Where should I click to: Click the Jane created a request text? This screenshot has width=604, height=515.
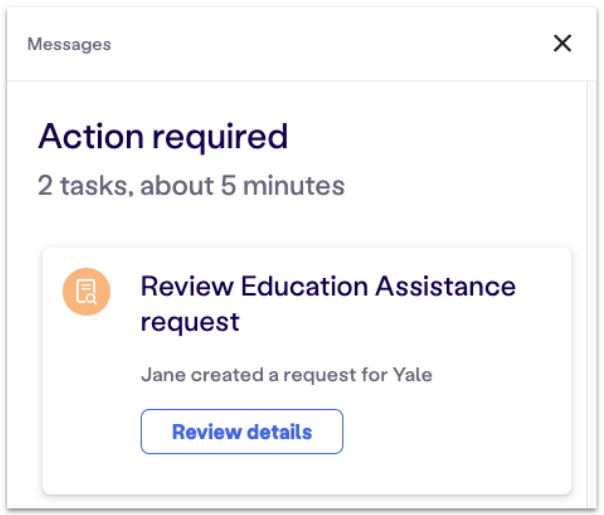pyautogui.click(x=286, y=375)
